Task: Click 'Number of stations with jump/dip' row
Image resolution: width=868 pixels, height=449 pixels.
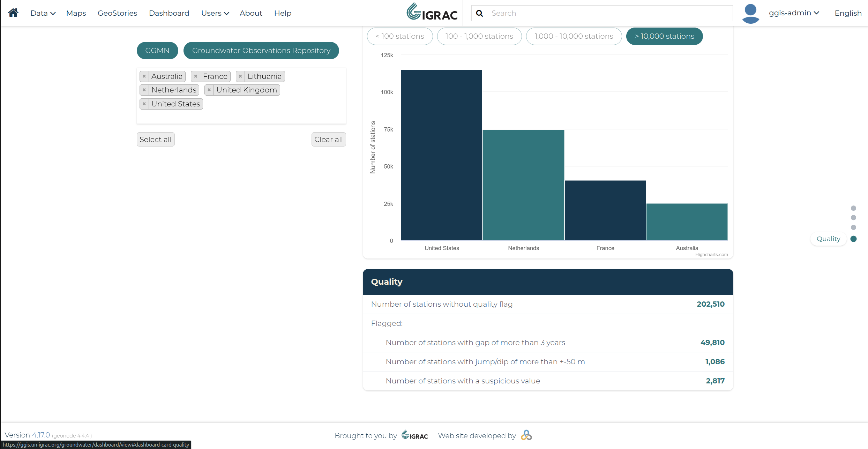Action: pyautogui.click(x=548, y=362)
